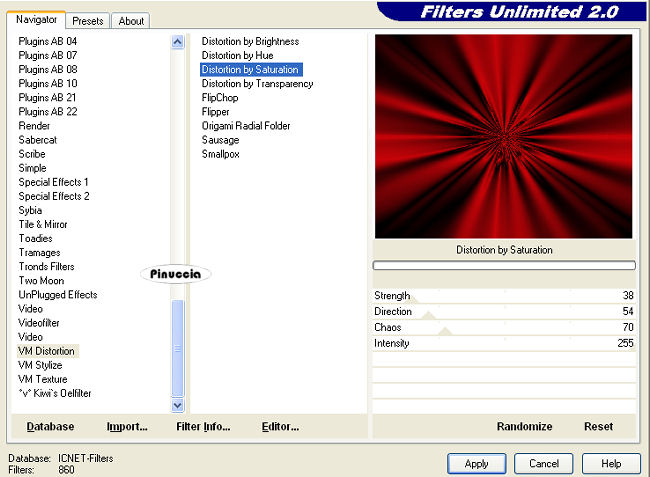Select highlighted Distortion by Saturation filter

251,70
